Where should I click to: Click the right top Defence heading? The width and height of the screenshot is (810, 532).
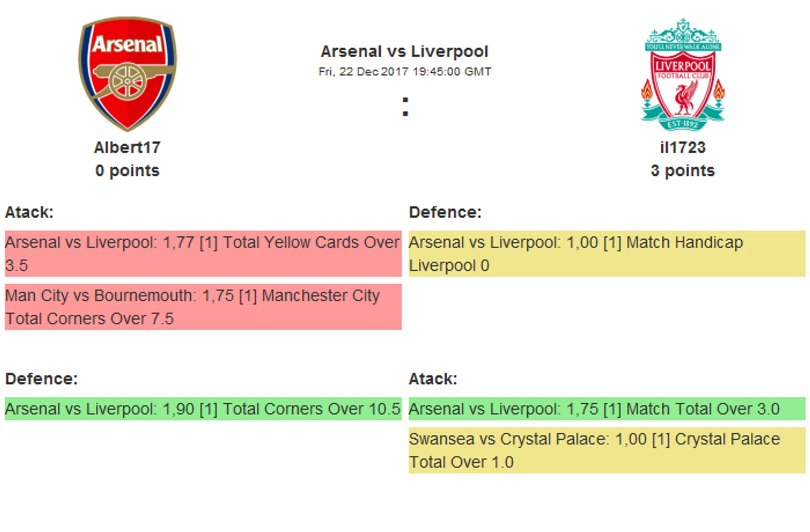445,212
